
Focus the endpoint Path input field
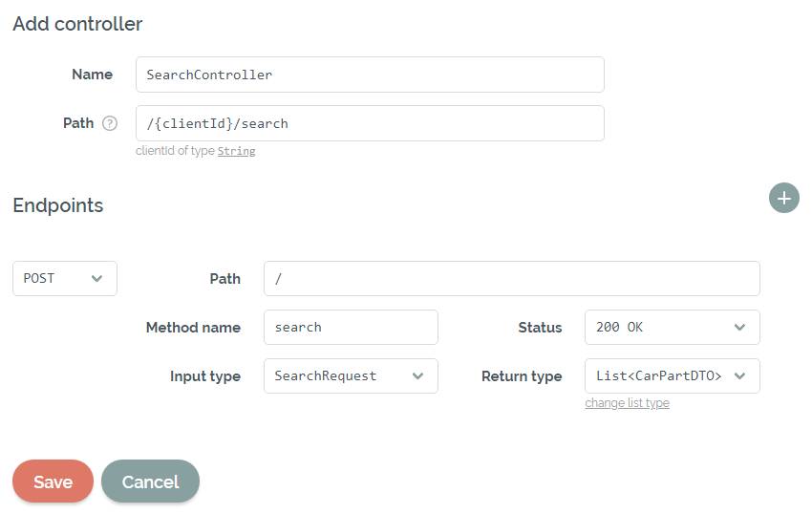coord(512,278)
